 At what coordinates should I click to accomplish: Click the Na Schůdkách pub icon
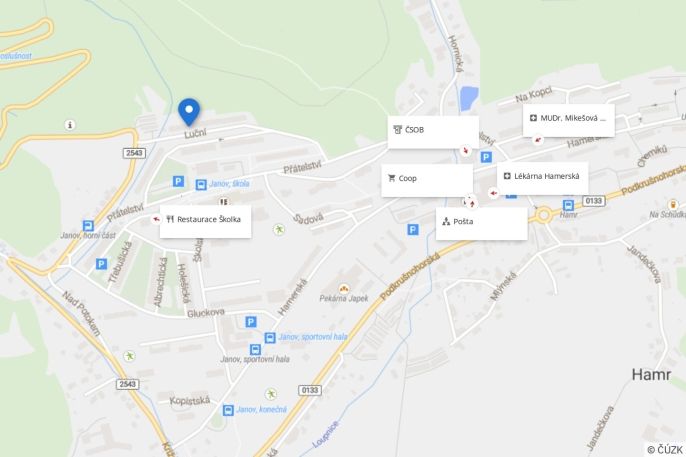[673, 204]
